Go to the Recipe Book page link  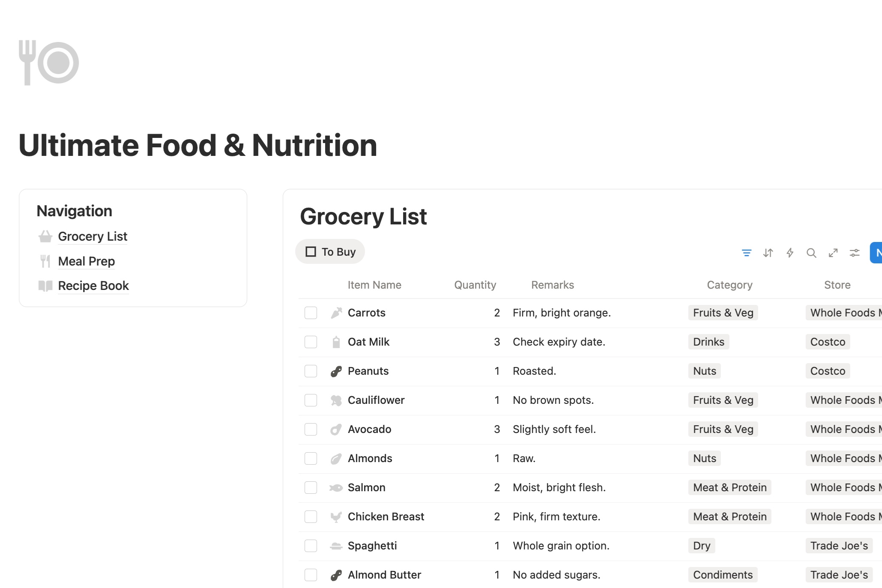pos(93,286)
